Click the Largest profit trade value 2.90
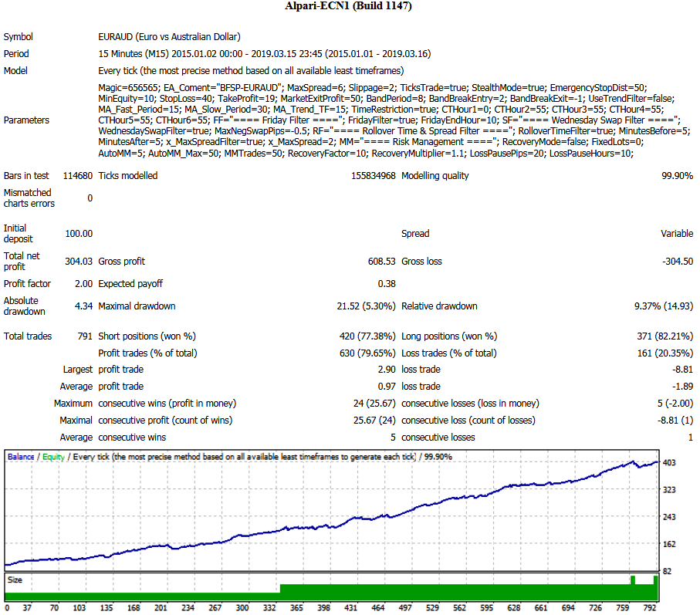Image resolution: width=700 pixels, height=615 pixels. pyautogui.click(x=387, y=369)
